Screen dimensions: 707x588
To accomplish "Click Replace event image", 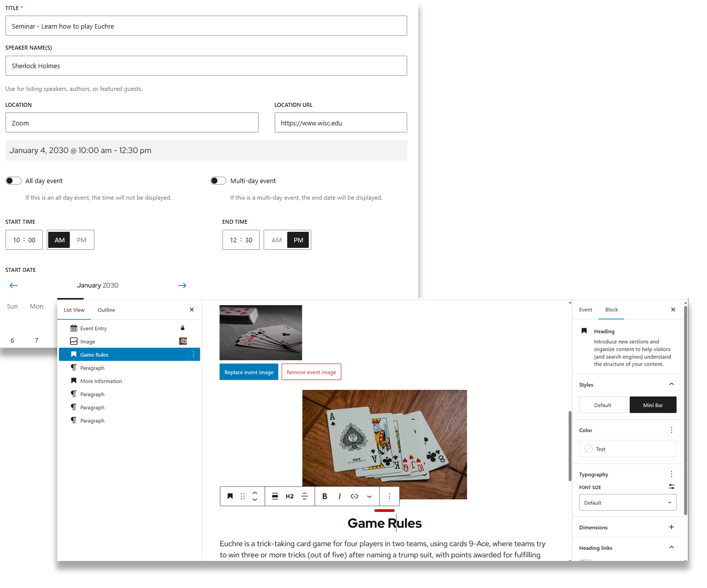I will (x=249, y=372).
